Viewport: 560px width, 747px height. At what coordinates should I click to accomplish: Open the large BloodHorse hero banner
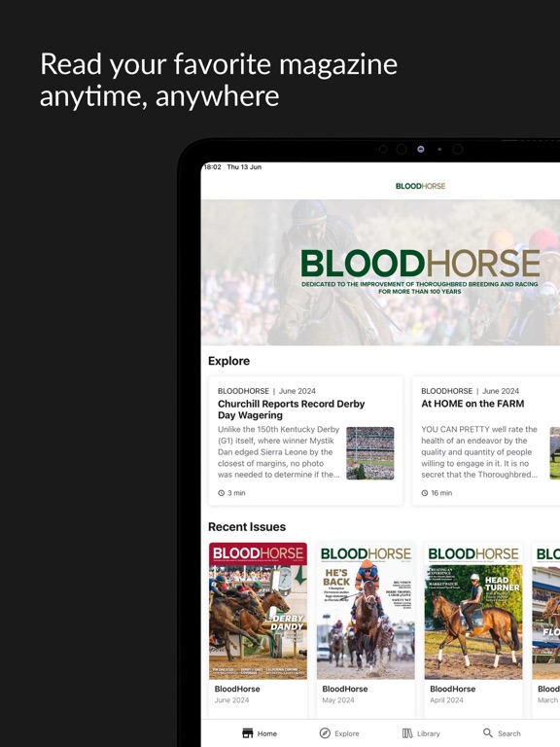point(380,272)
